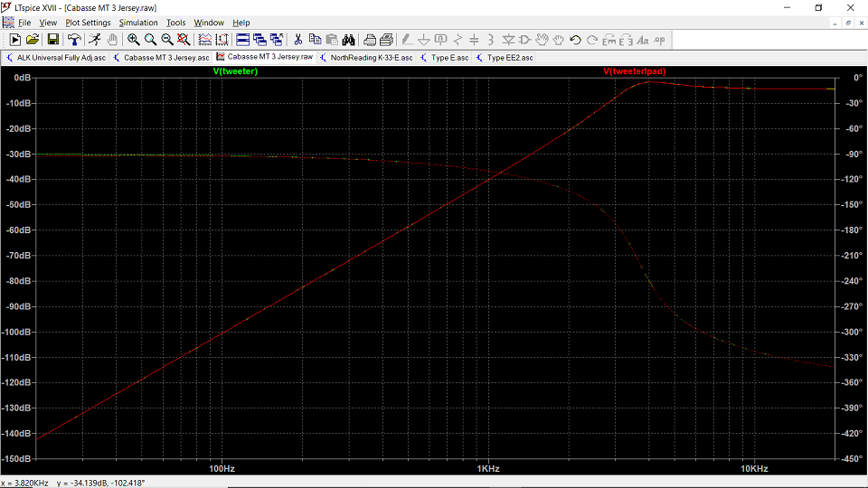The width and height of the screenshot is (868, 488).
Task: Select the Cabasse MT 3 Jersey.raw tab
Action: (265, 57)
